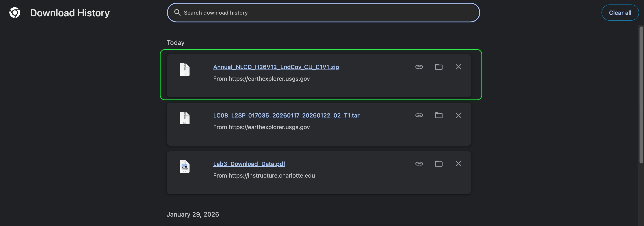Click the PDF file type icon
The image size is (644, 226).
pyautogui.click(x=185, y=166)
